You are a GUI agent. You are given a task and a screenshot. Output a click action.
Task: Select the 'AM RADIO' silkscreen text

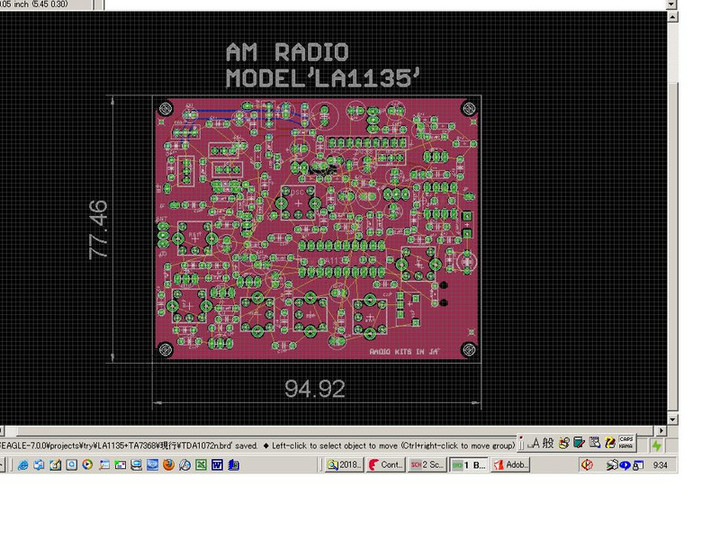tap(287, 53)
